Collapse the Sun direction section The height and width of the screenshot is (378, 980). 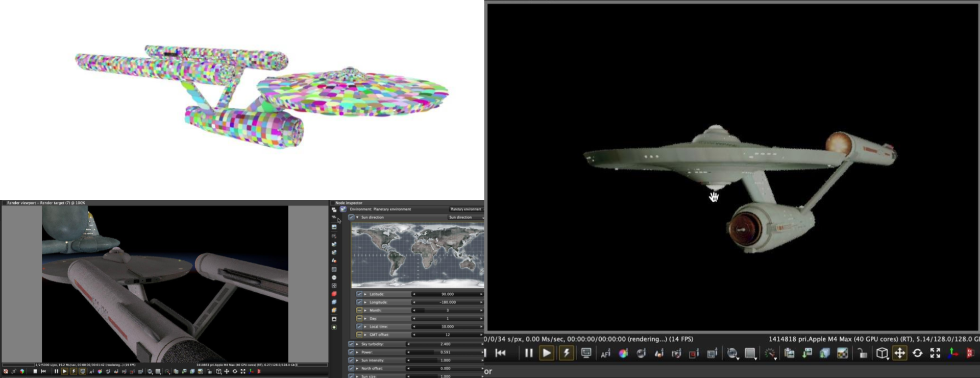point(357,218)
